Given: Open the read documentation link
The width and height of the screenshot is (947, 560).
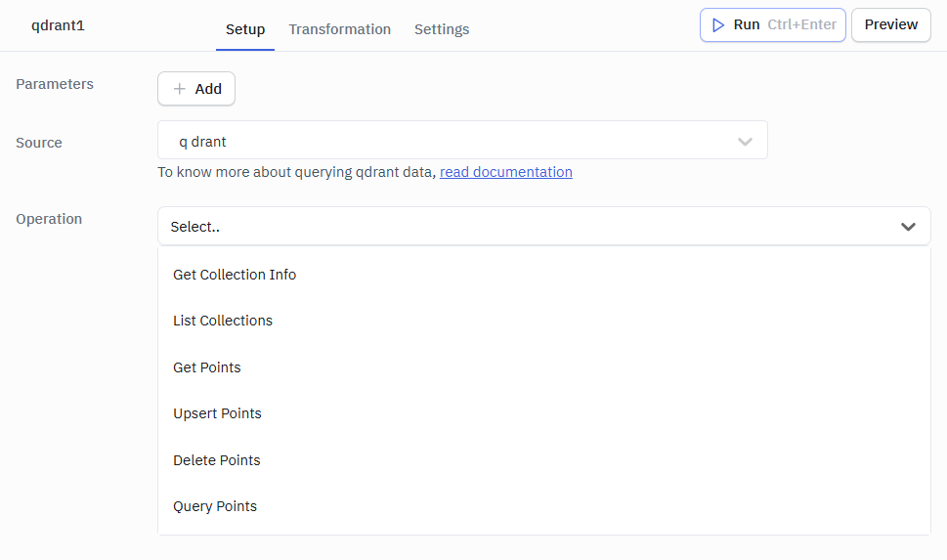Looking at the screenshot, I should 506,172.
